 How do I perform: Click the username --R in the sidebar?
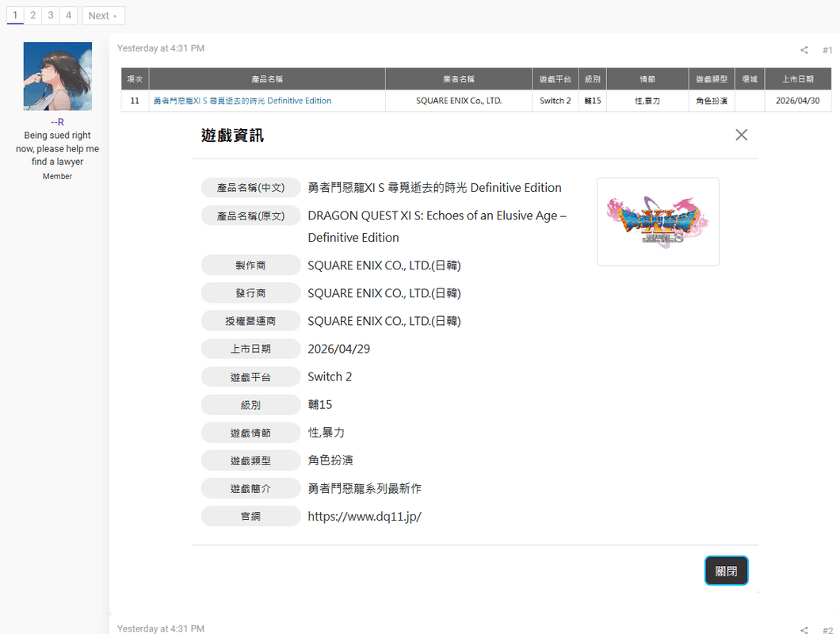point(57,122)
